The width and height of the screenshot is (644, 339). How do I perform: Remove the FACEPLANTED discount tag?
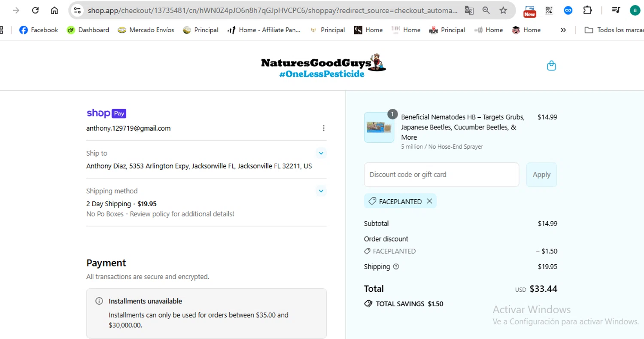pos(429,201)
